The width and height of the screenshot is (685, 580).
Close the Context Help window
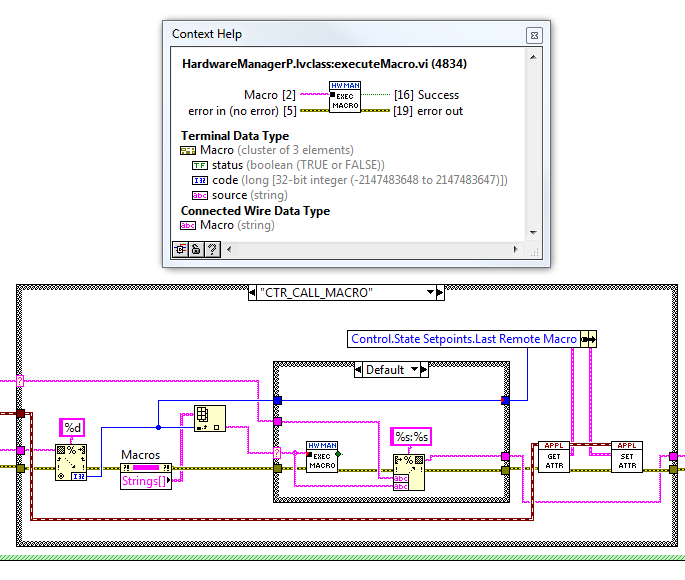coord(534,35)
